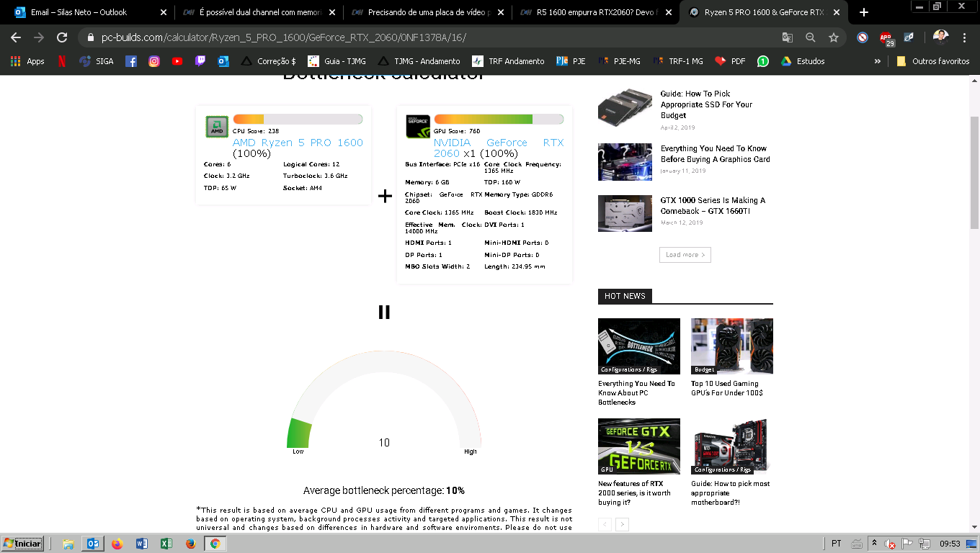Click the zoom magnifier in address bar
Image resolution: width=980 pixels, height=553 pixels.
[811, 37]
